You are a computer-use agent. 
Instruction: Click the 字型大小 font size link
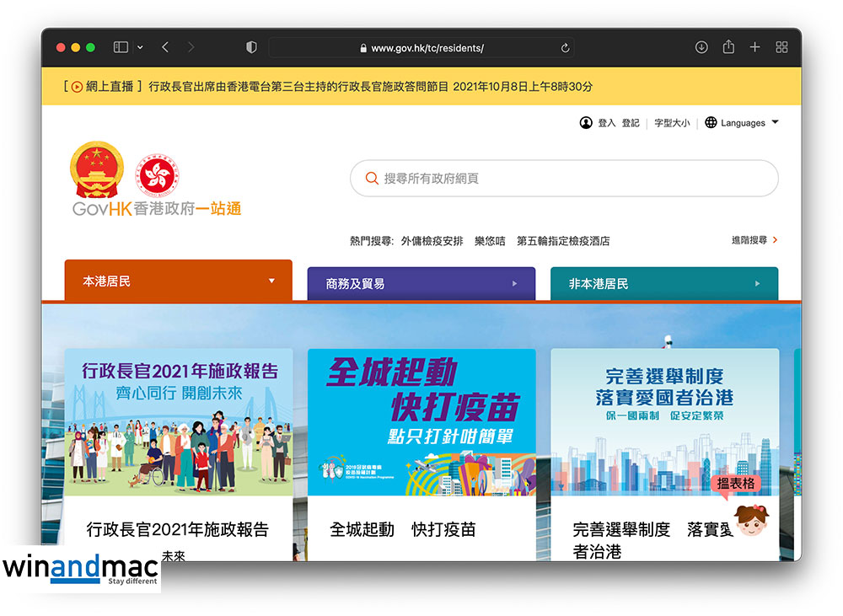pyautogui.click(x=672, y=123)
